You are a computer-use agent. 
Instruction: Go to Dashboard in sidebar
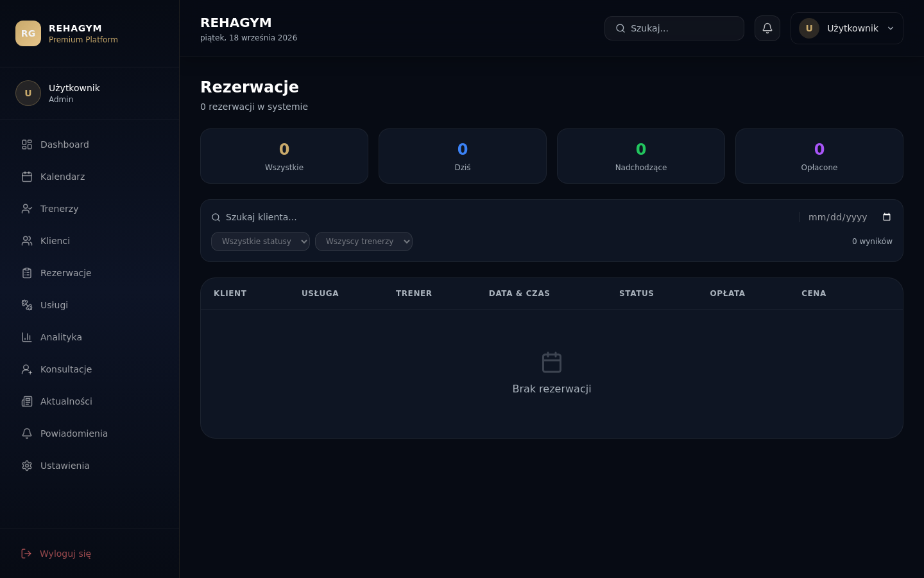pyautogui.click(x=90, y=144)
